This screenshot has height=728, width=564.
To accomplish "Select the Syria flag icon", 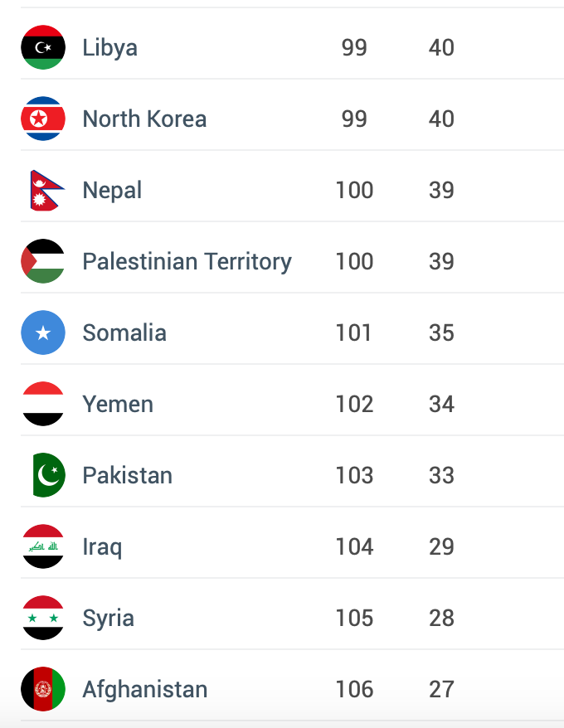I will [x=43, y=618].
